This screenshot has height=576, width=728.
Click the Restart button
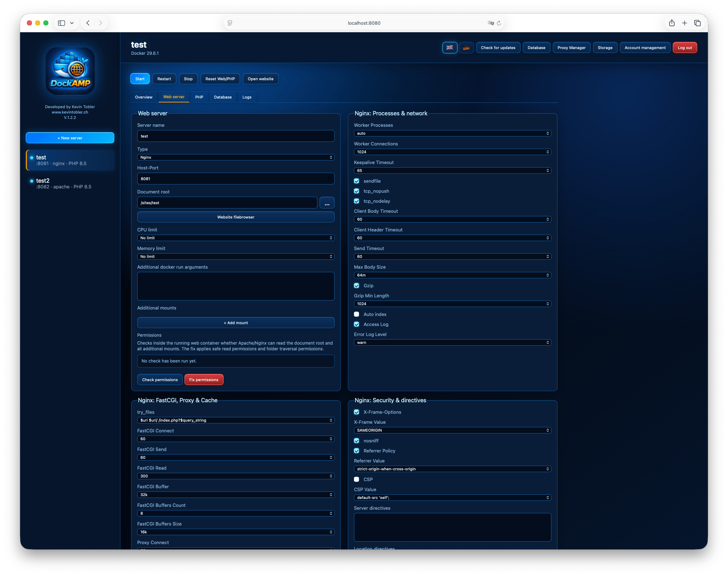164,79
